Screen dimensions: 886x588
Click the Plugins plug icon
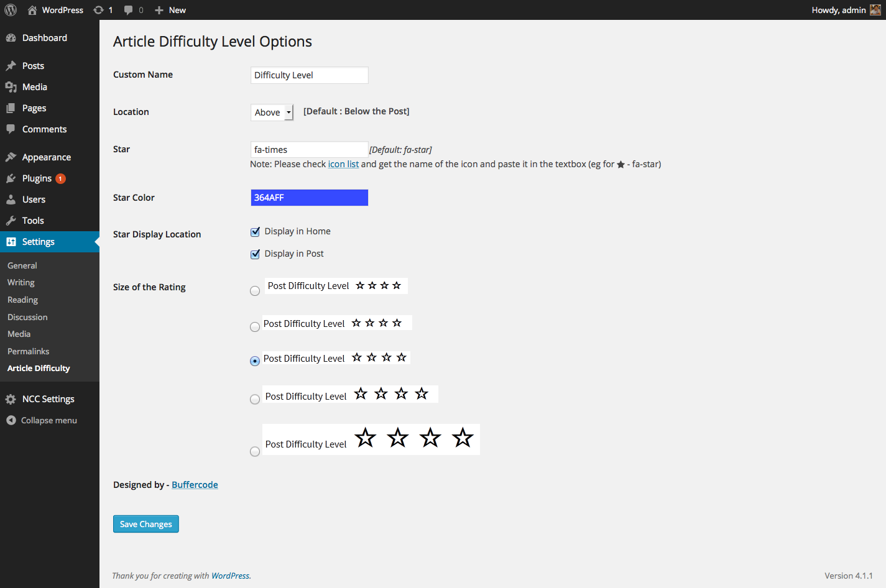coord(11,178)
